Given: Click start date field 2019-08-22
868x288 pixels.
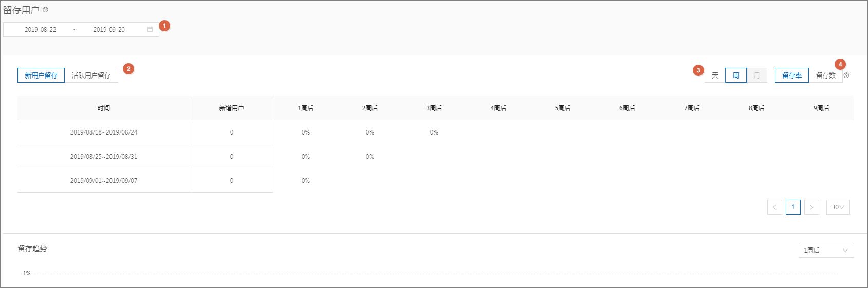Looking at the screenshot, I should [x=41, y=30].
